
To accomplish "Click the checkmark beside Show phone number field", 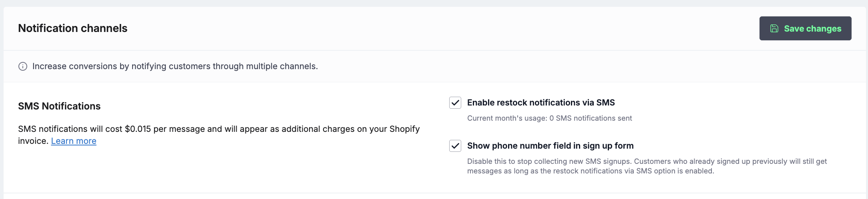I will coord(455,146).
